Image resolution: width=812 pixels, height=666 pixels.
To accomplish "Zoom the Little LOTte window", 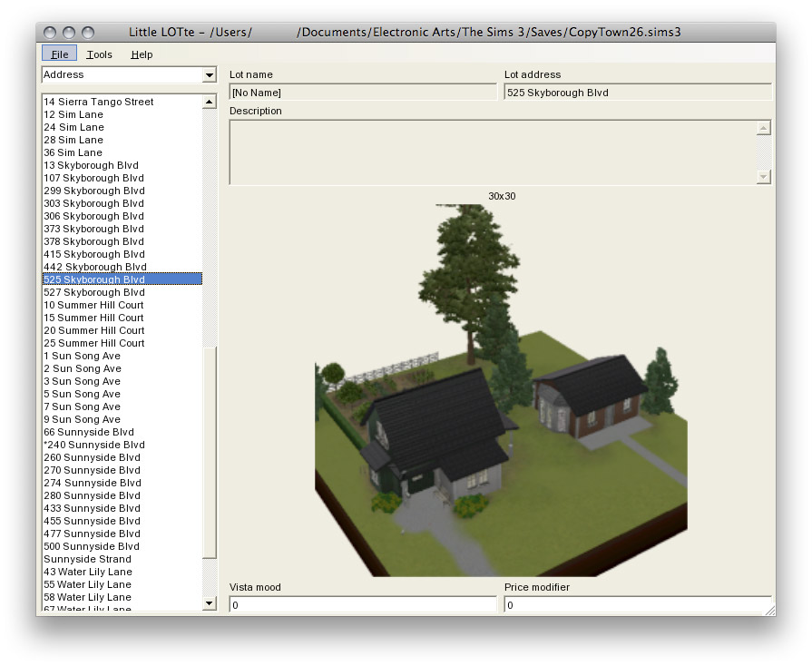I will (x=88, y=33).
